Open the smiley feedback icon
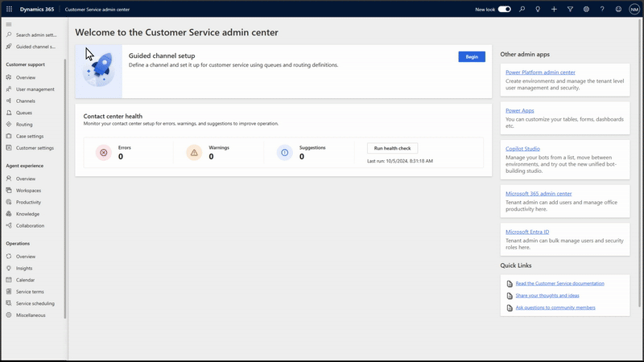The image size is (644, 362). coord(618,9)
